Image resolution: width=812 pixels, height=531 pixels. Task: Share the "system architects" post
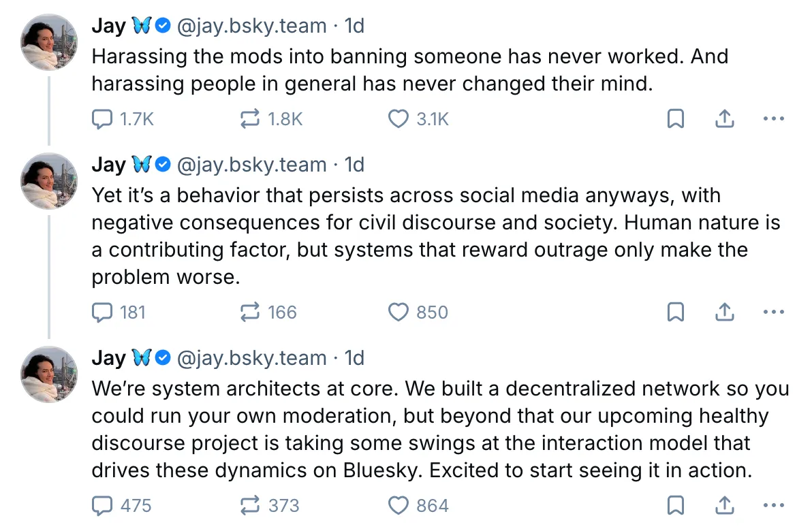tap(724, 506)
